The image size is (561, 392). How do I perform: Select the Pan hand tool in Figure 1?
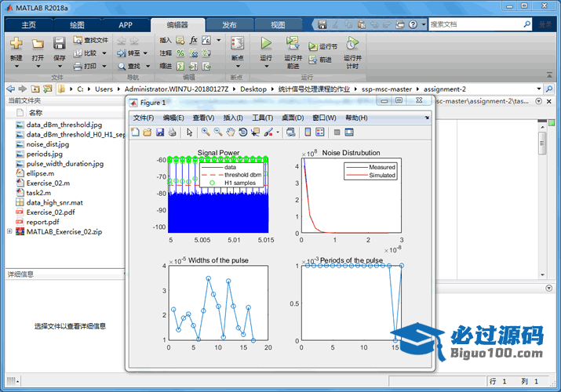coord(231,132)
